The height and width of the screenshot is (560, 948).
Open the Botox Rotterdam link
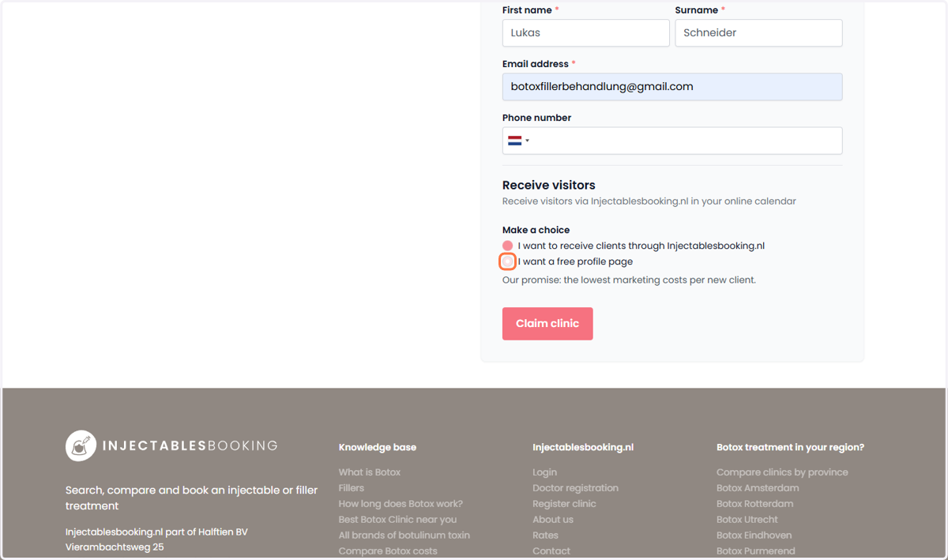(x=755, y=504)
